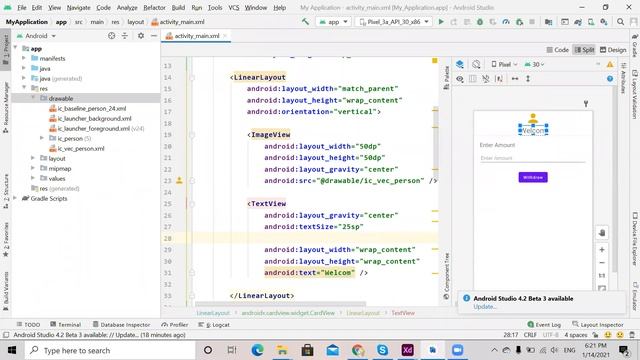The width and height of the screenshot is (640, 360).
Task: Toggle the Component Tree side panel
Action: click(446, 276)
